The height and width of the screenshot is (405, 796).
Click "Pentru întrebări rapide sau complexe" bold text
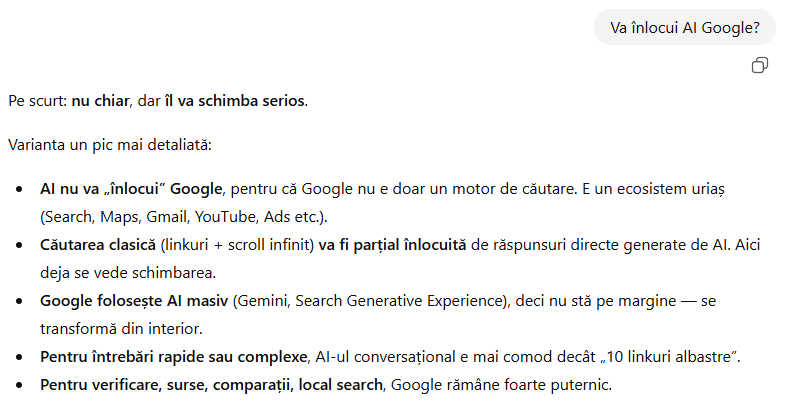click(173, 357)
